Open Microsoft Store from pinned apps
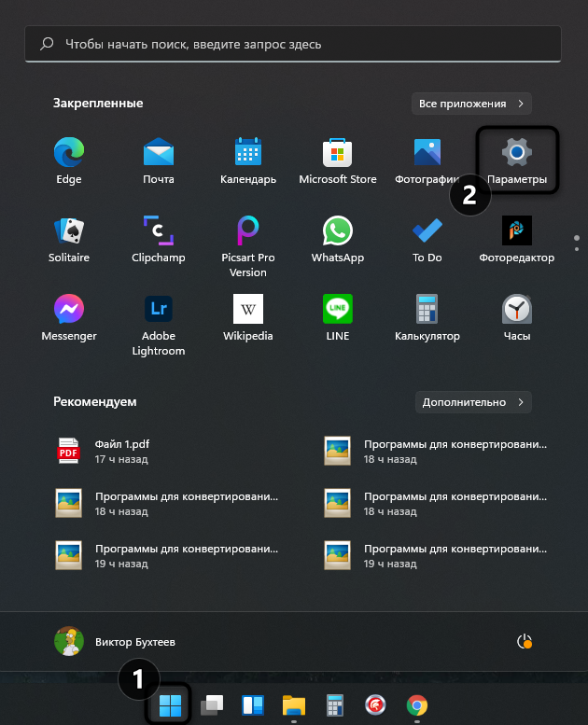The image size is (588, 725). point(338,160)
